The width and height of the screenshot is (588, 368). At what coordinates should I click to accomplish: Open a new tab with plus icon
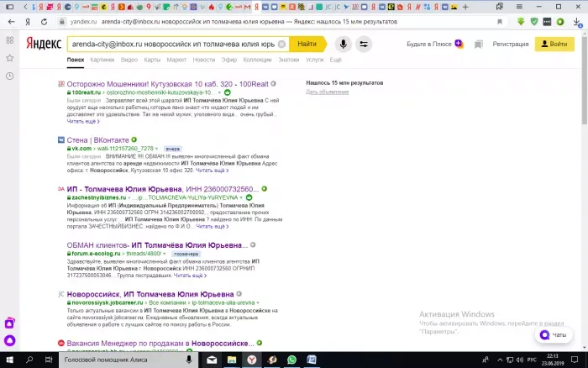(x=465, y=7)
